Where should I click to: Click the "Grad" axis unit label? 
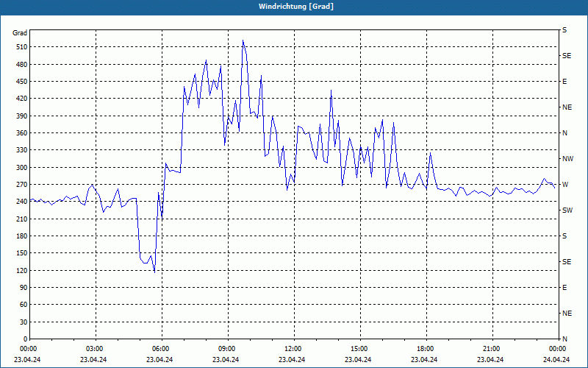pos(20,33)
